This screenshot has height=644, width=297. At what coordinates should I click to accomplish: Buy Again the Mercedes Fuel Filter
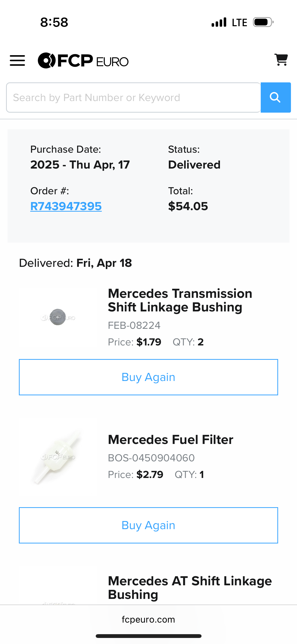tap(148, 525)
